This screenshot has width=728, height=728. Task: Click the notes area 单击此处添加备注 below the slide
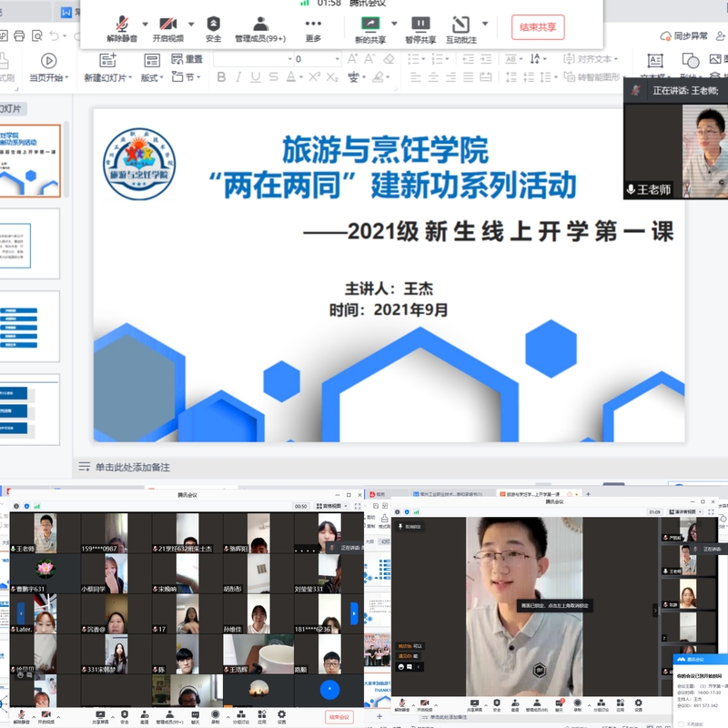(132, 467)
